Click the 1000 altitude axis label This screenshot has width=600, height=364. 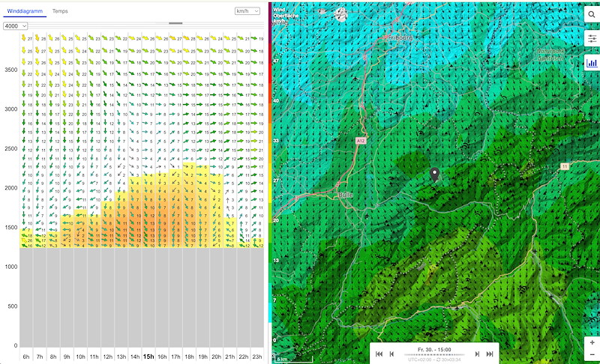coord(11,267)
